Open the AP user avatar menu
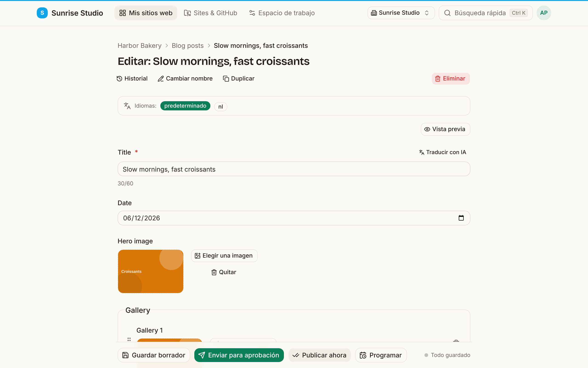Image resolution: width=588 pixels, height=368 pixels. [543, 13]
